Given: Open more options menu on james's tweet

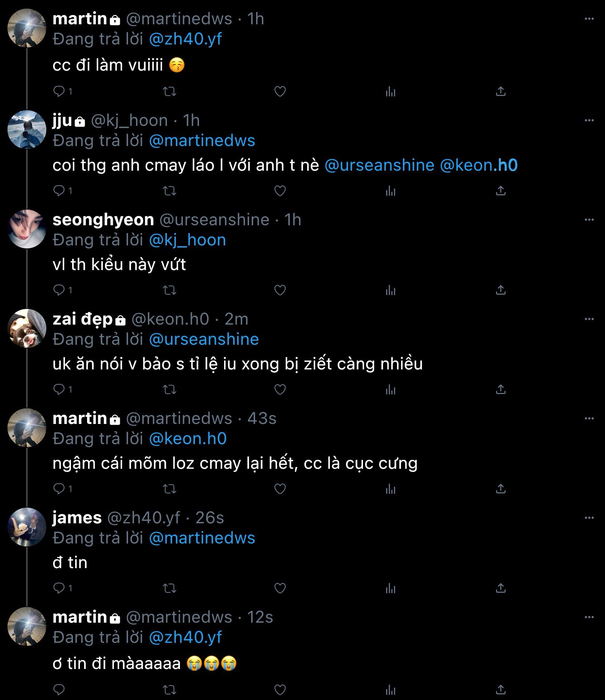Looking at the screenshot, I should [589, 518].
